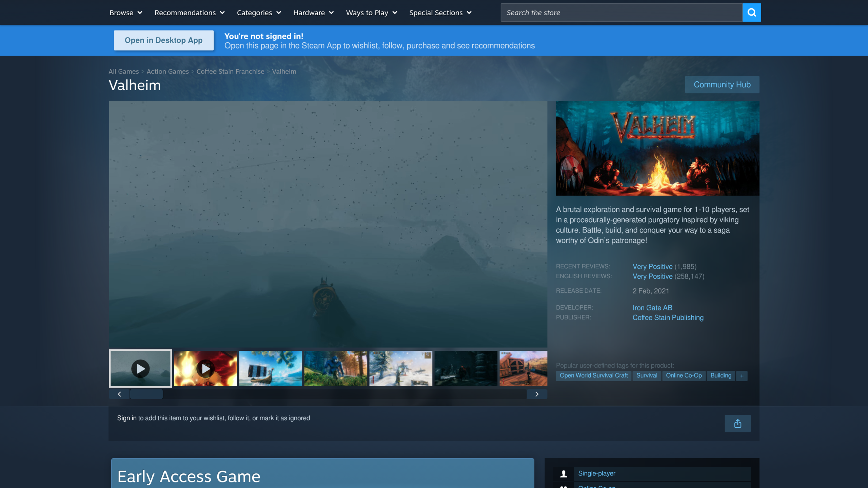Click the release date 2 Feb, 2021
This screenshot has width=868, height=488.
[x=651, y=291]
